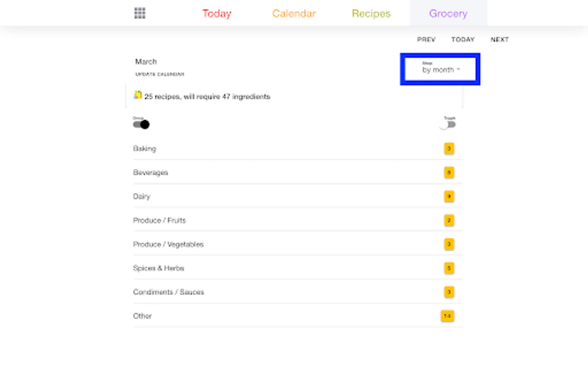Expand the Condiments / Sauces category
588x368 pixels.
point(168,292)
